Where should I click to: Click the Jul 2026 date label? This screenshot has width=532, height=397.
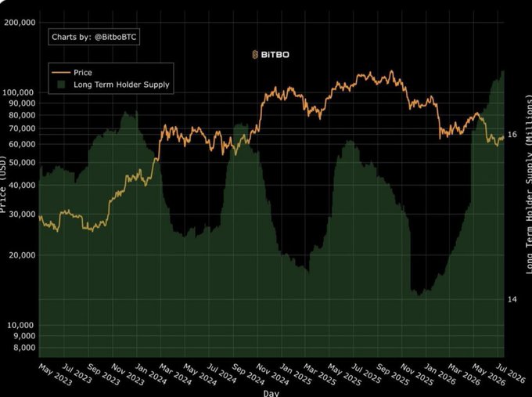510,374
